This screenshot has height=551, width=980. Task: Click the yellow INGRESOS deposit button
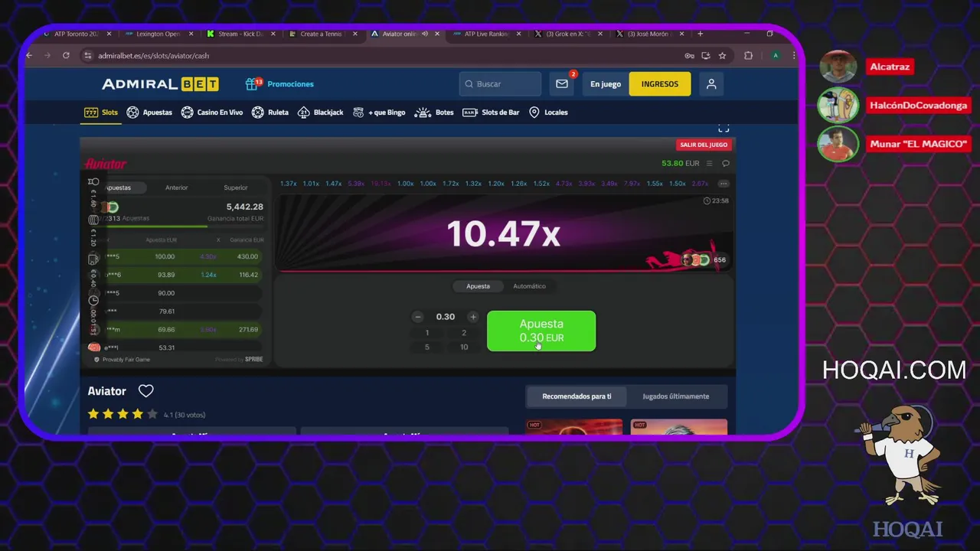click(660, 84)
